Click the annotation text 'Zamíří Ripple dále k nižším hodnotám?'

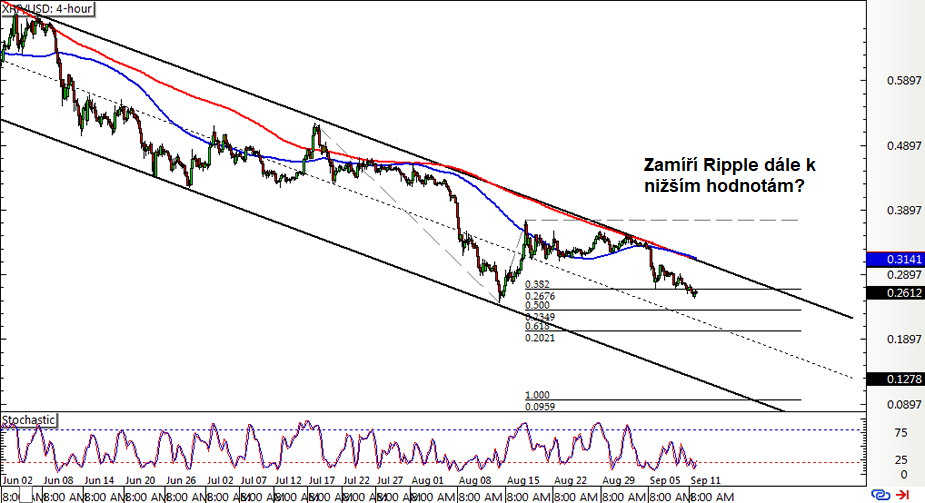pos(730,175)
